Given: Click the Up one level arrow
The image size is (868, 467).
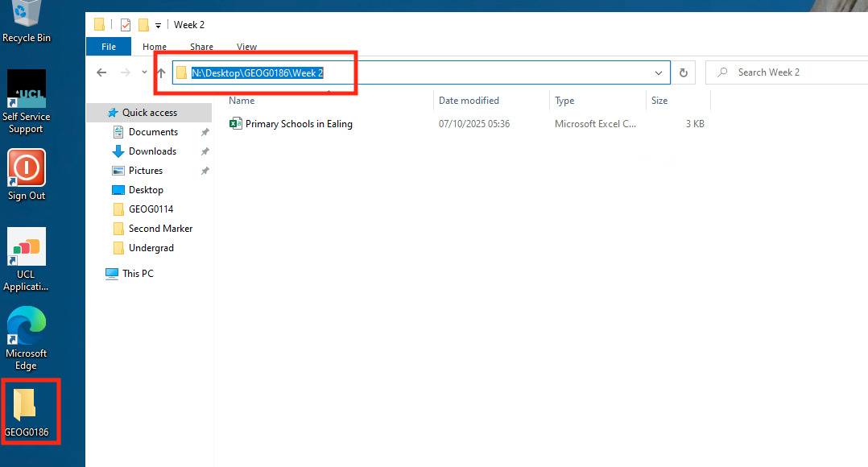Looking at the screenshot, I should (x=161, y=72).
